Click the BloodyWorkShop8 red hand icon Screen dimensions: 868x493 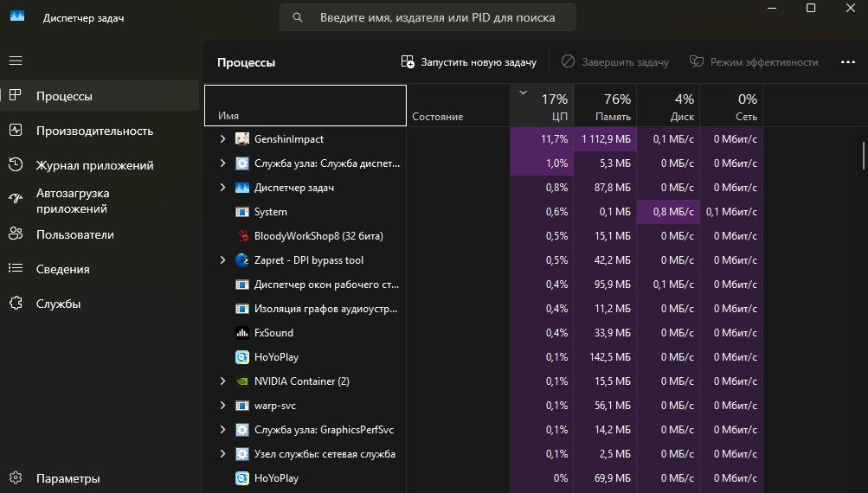242,236
